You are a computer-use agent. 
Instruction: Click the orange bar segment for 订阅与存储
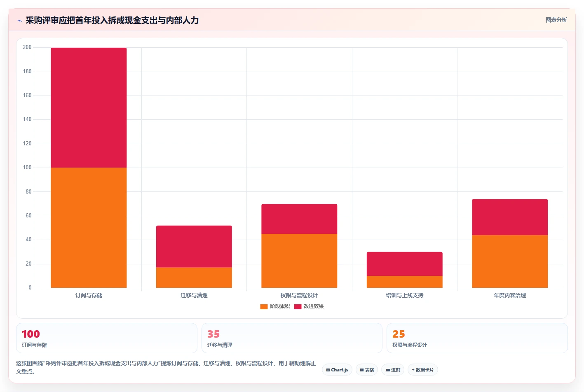click(89, 228)
